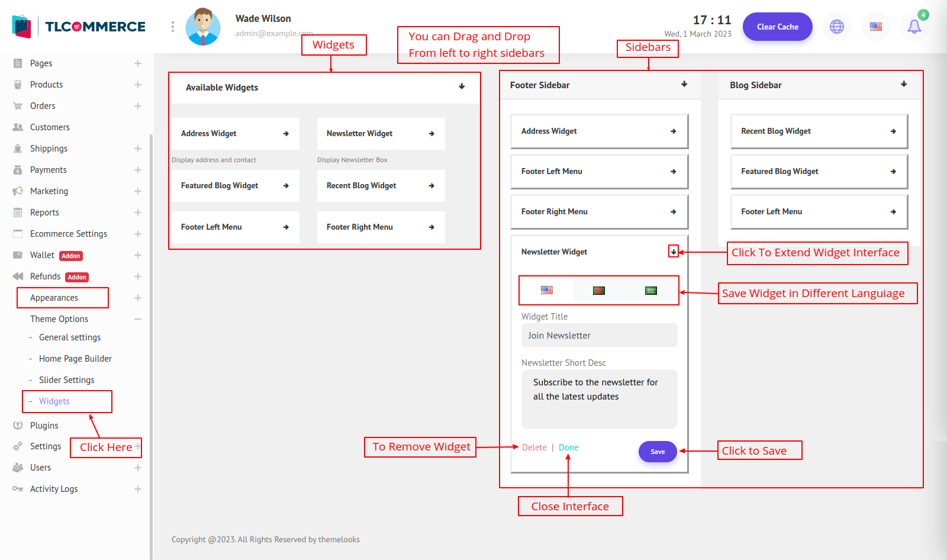The image size is (947, 560).
Task: Click the globe icon in header
Action: click(837, 27)
